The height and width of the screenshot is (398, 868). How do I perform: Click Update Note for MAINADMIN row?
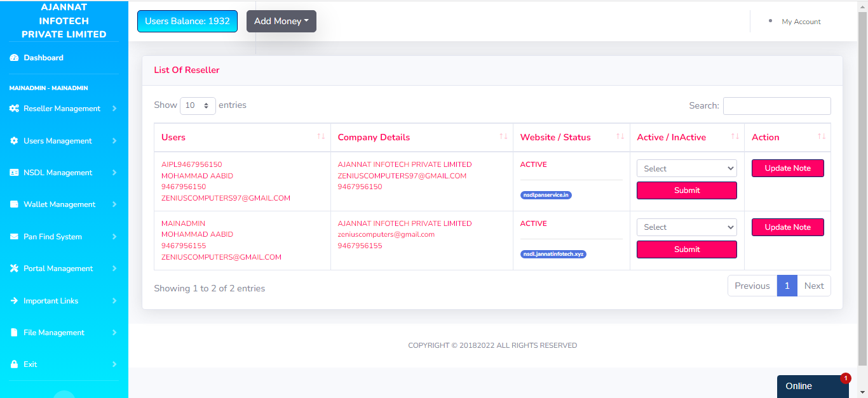(x=787, y=227)
